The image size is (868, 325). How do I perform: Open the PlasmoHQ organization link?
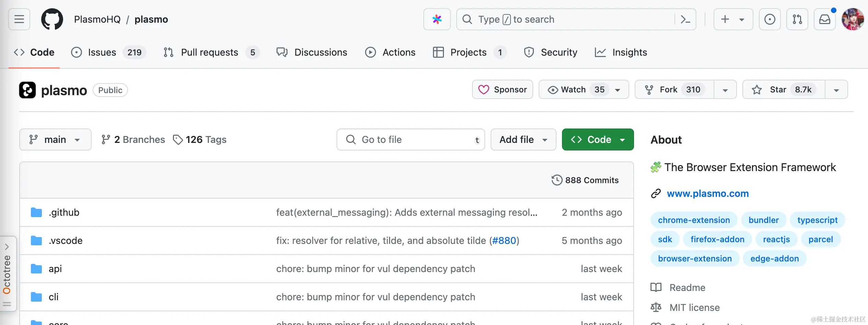[x=97, y=19]
